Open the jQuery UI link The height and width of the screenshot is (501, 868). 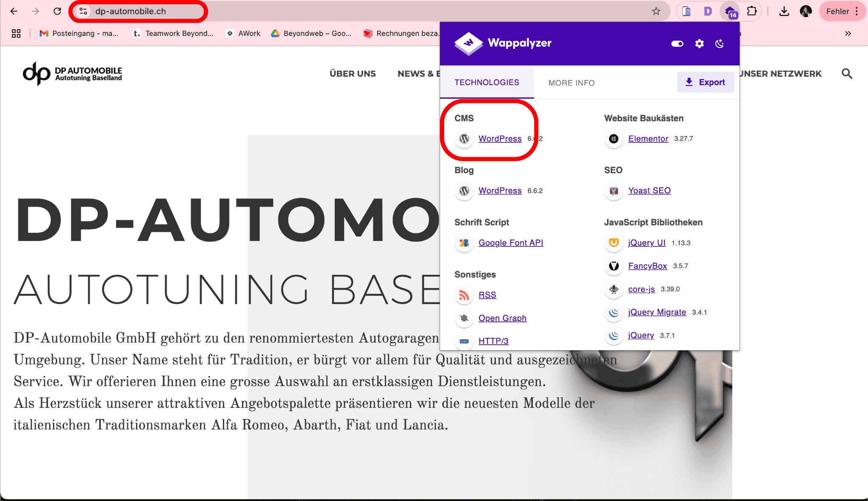[647, 243]
